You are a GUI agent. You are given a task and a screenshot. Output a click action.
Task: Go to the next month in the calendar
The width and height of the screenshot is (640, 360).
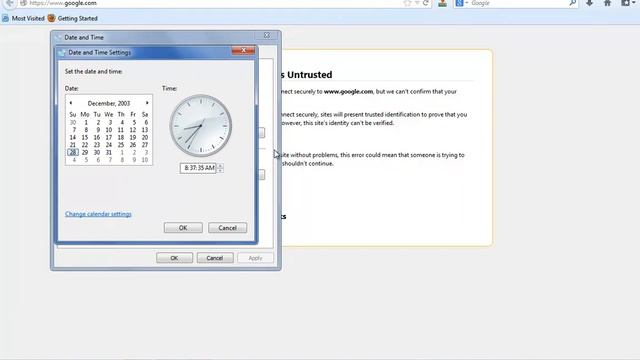[147, 103]
